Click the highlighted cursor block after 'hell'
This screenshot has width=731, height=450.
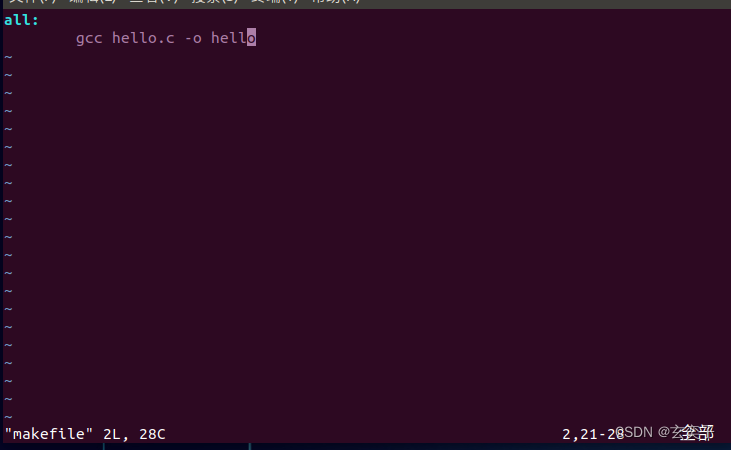(x=251, y=37)
